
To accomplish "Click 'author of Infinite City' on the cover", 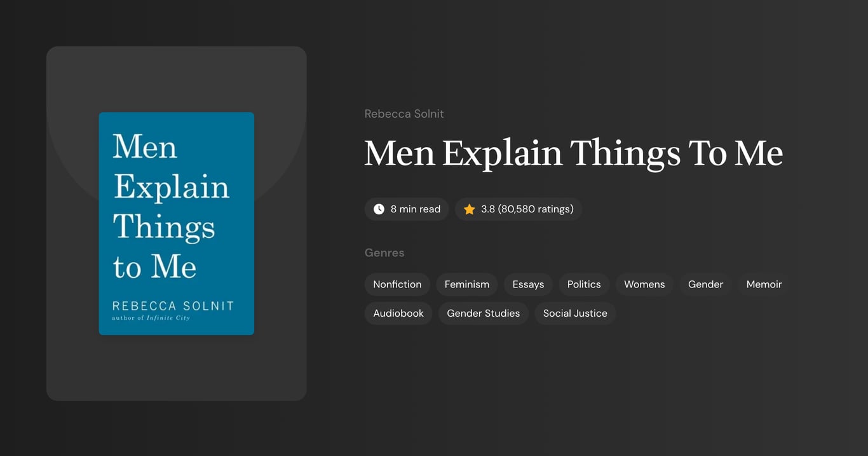I will point(151,318).
